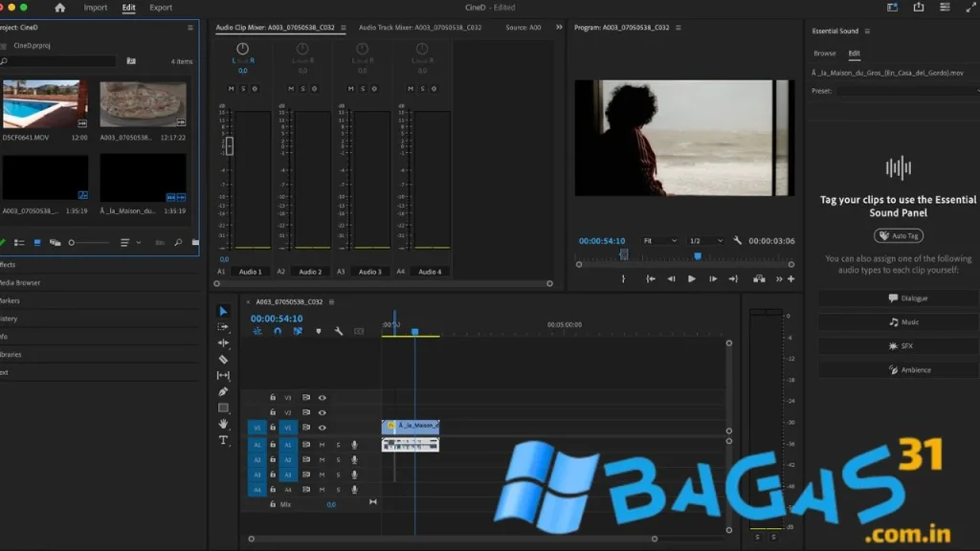This screenshot has height=551, width=980.
Task: Click the Mark In button in Program monitor
Action: point(623,279)
